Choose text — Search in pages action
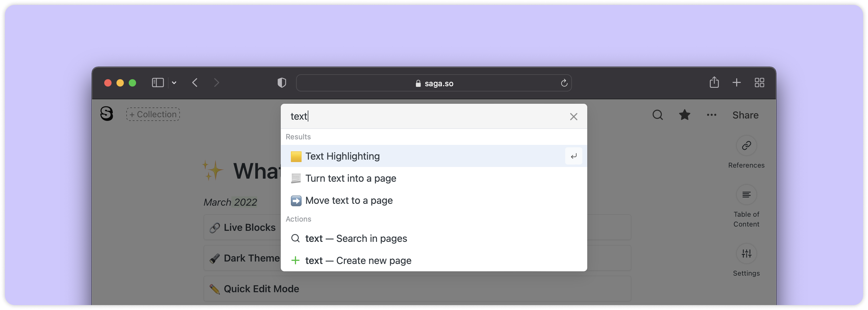Screen dimensions: 868x310 (x=356, y=238)
